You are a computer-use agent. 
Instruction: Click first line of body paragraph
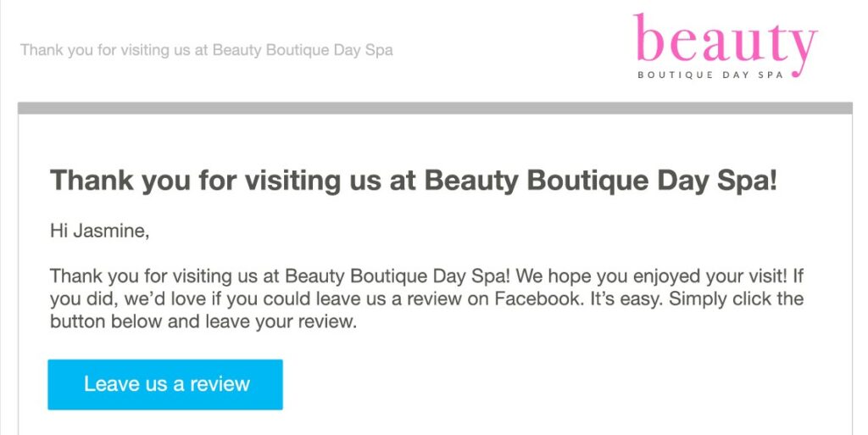[426, 276]
